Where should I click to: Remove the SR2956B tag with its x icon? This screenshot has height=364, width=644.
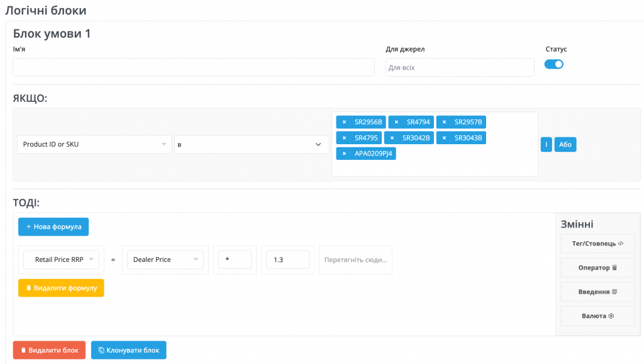344,122
